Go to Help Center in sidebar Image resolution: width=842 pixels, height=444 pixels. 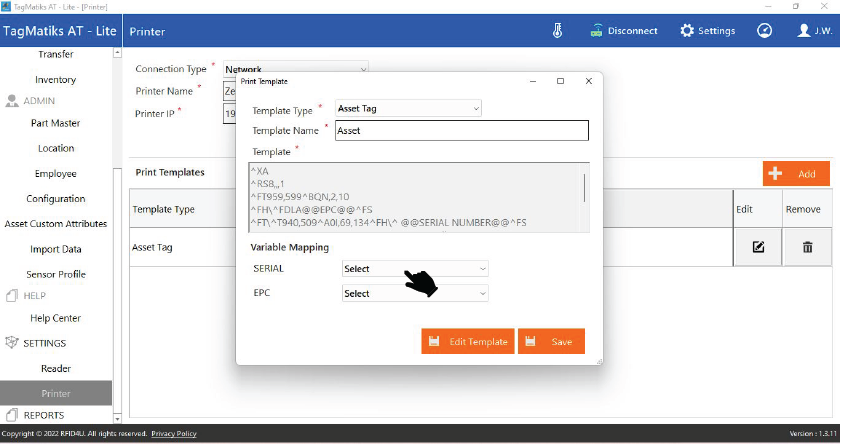point(56,318)
